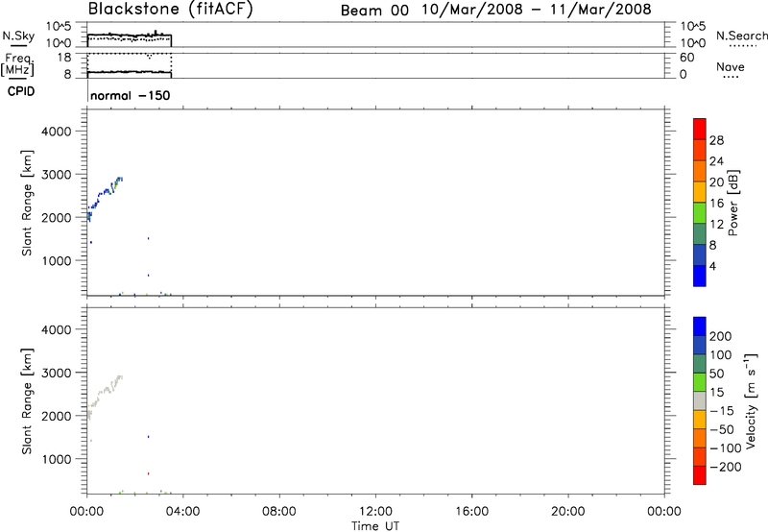Screen dimensions: 768x532
Task: Click the -200 value on the velocity colorbar
Action: coord(726,467)
